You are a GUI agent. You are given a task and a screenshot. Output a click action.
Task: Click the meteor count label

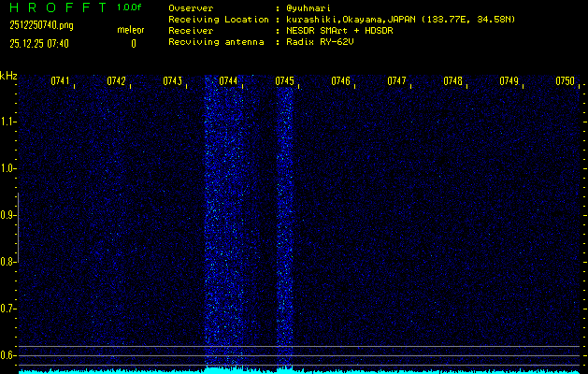131,30
